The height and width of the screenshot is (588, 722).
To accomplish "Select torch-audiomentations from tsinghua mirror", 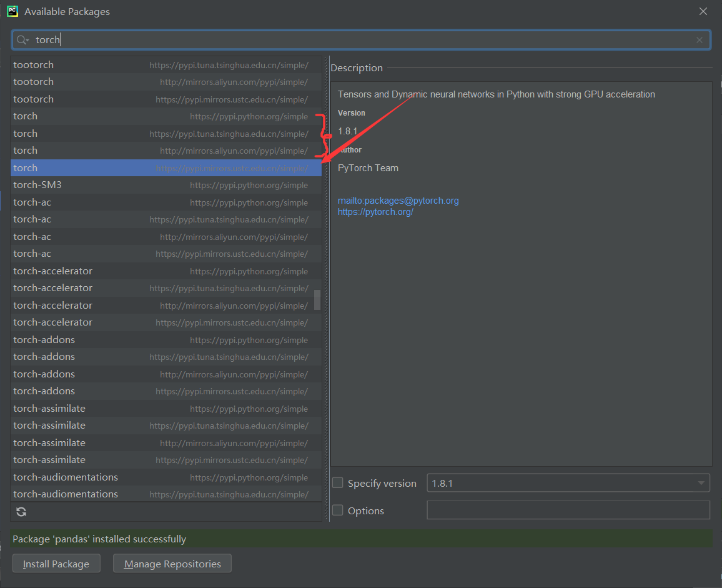I will point(166,494).
